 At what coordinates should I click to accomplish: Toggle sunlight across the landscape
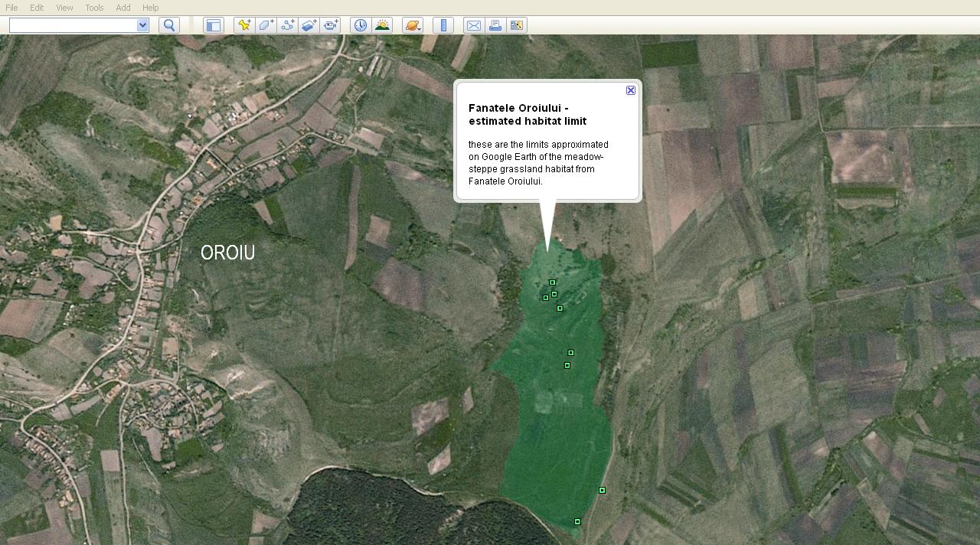point(382,25)
